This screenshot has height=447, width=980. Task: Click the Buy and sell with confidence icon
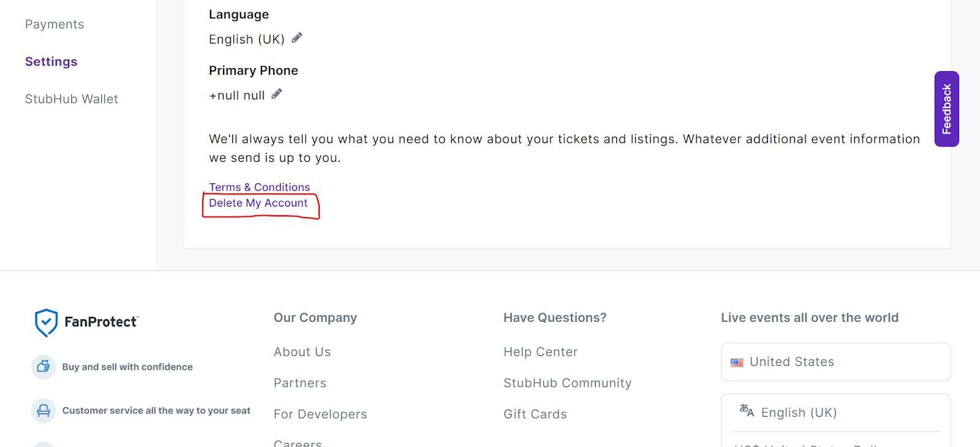[x=43, y=367]
